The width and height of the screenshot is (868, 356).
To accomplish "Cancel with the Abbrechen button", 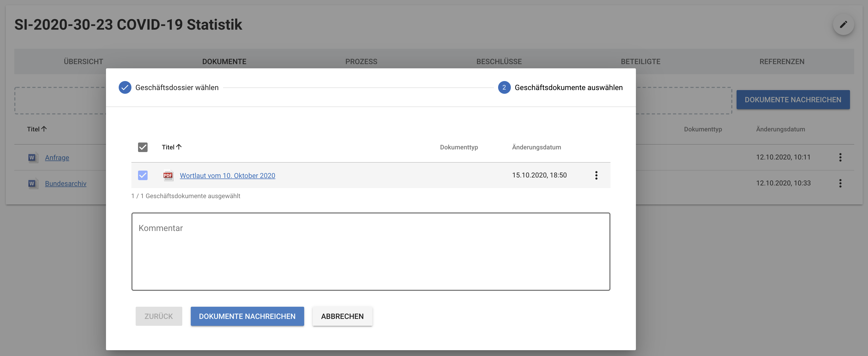I will [342, 316].
